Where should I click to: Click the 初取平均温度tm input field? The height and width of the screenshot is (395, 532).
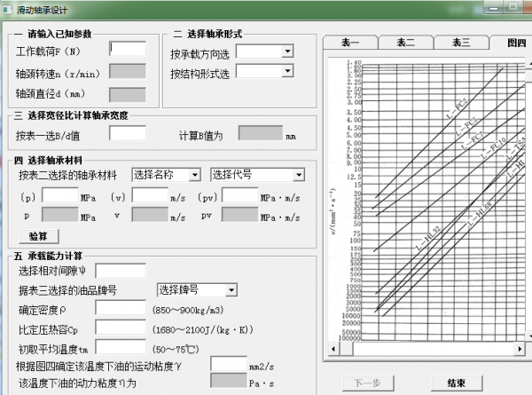(x=121, y=347)
